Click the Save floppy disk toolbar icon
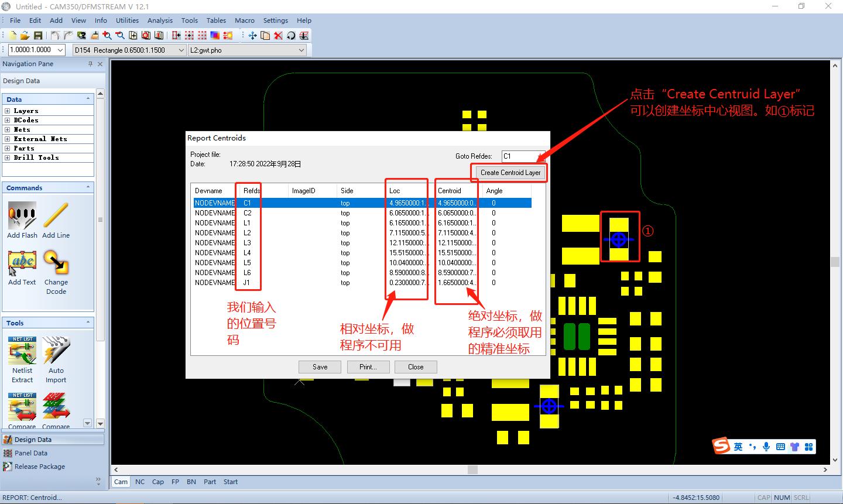Viewport: 843px width, 504px height. (38, 36)
